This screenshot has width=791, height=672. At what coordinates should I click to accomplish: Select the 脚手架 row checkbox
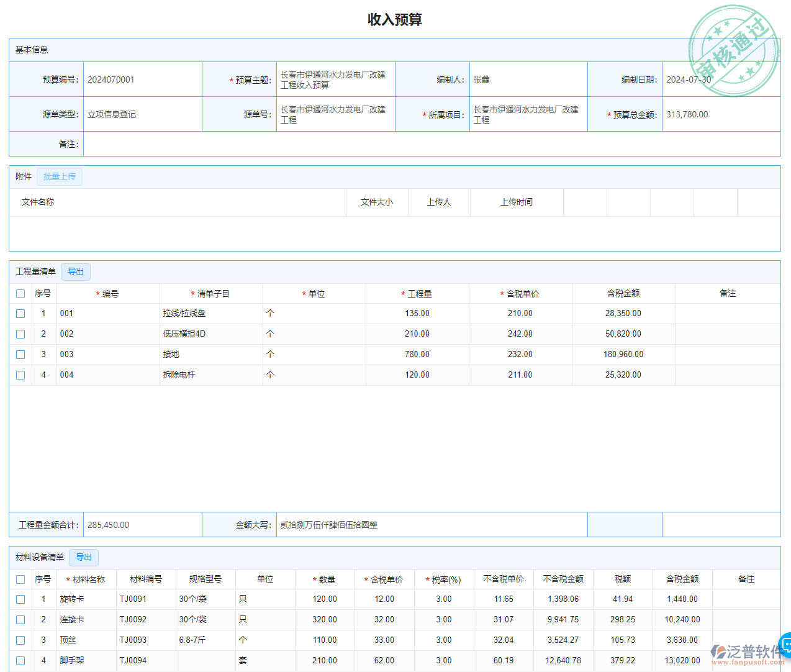20,661
